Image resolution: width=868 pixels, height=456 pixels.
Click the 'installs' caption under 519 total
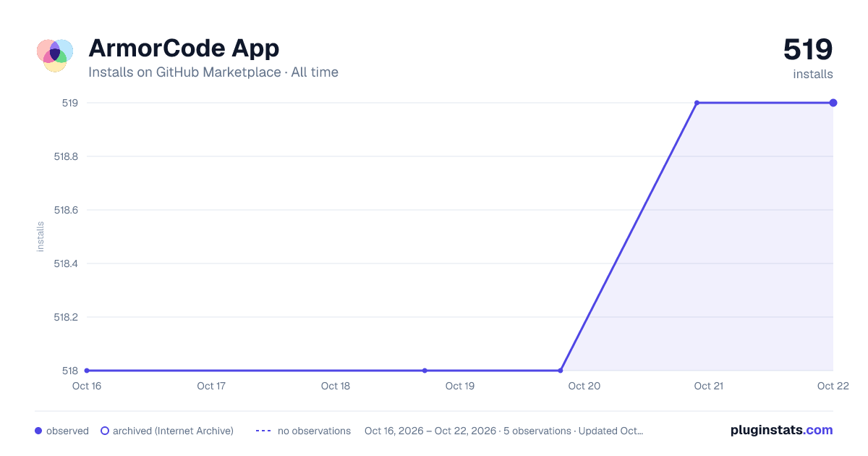click(x=813, y=74)
